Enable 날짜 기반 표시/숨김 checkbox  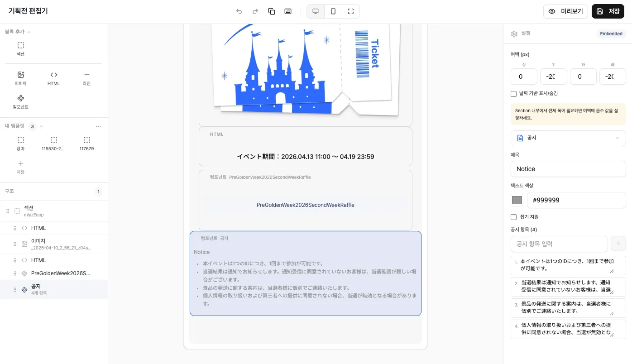point(513,94)
